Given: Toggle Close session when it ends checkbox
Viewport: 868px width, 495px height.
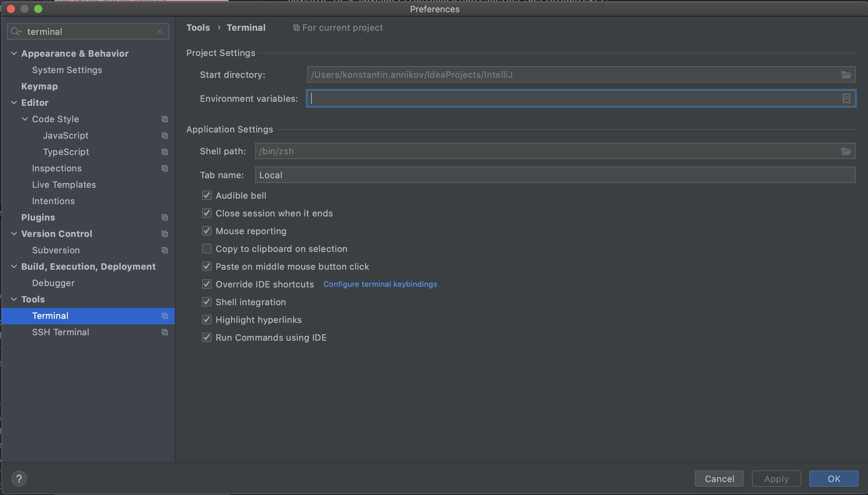Looking at the screenshot, I should point(207,213).
